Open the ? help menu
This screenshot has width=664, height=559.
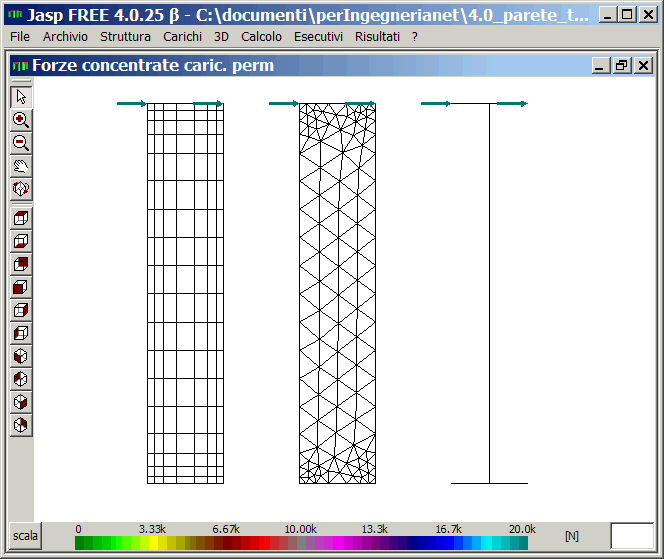(415, 37)
